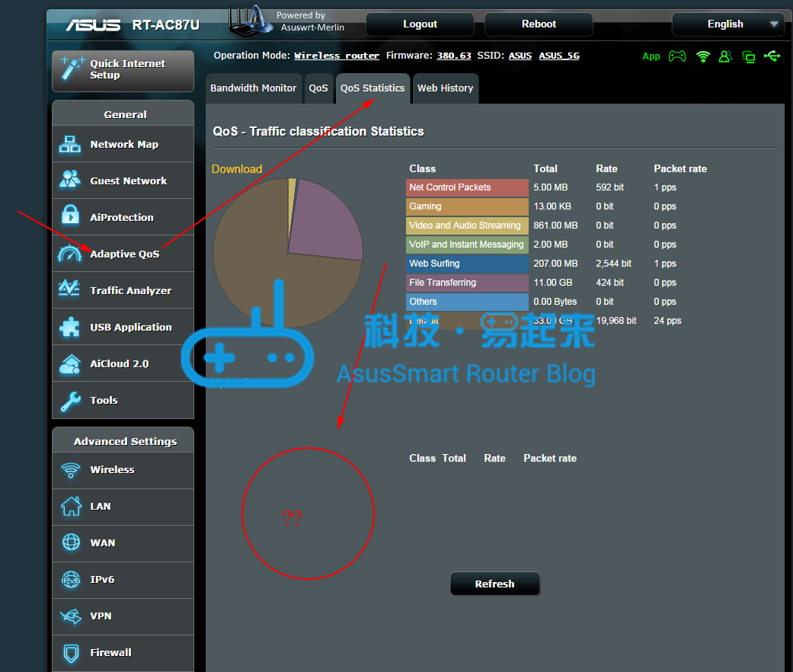Click the Gaming class color bar

tap(467, 206)
